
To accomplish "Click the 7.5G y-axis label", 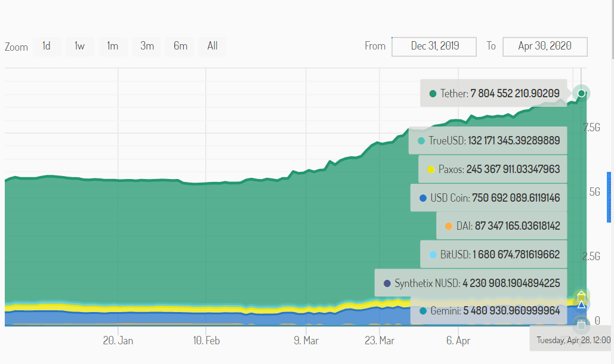I will [591, 128].
